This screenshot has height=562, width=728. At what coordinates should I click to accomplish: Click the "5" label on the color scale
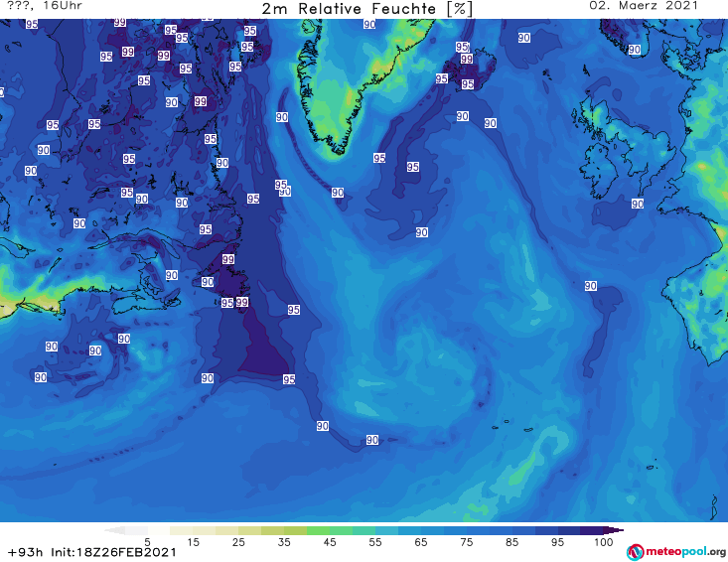pyautogui.click(x=147, y=542)
